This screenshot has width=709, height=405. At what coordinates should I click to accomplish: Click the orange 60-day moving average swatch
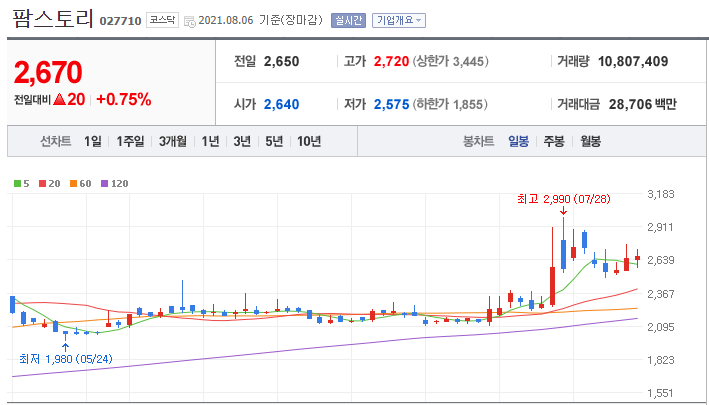(x=73, y=184)
